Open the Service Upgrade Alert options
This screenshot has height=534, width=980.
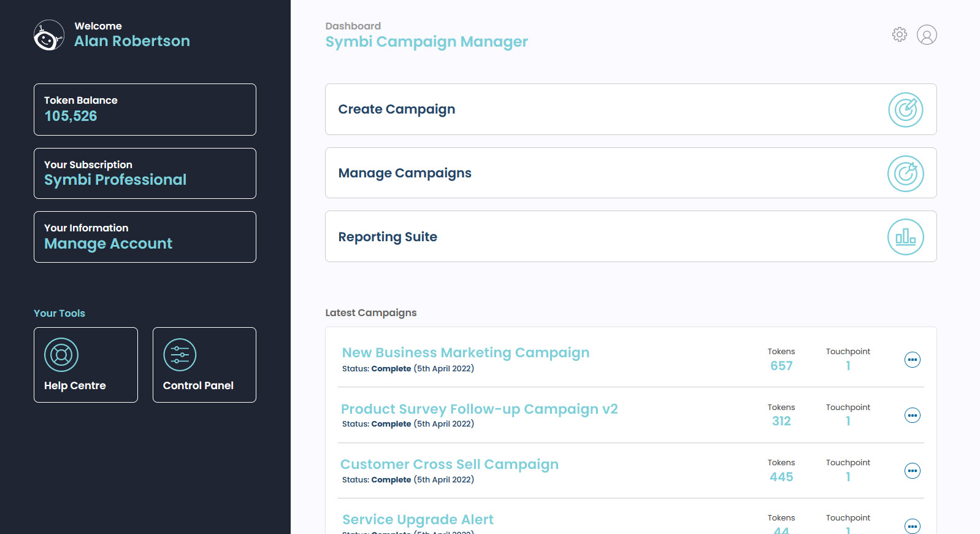click(913, 526)
